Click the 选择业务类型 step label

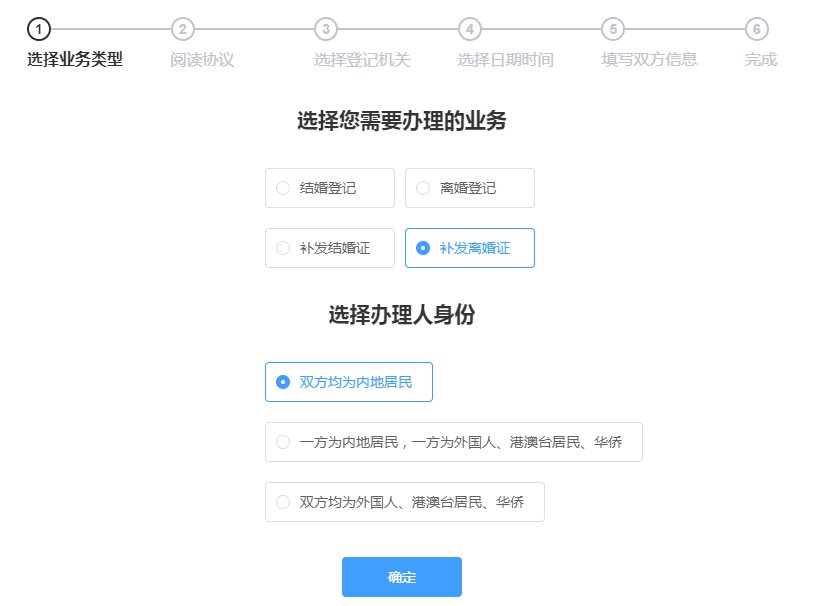click(x=75, y=60)
